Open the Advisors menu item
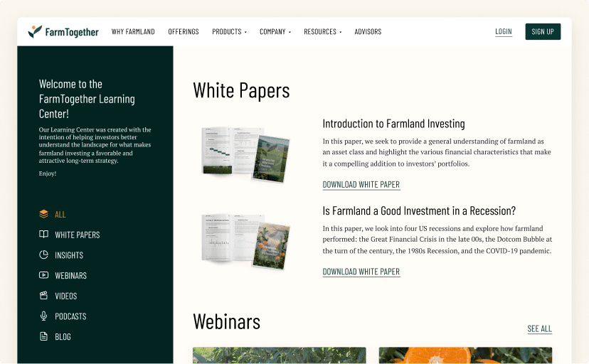 pyautogui.click(x=368, y=31)
